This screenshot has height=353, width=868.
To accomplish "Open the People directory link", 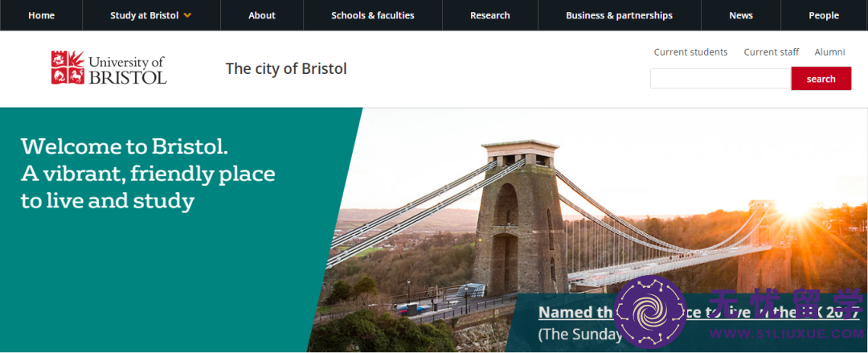I will click(824, 15).
